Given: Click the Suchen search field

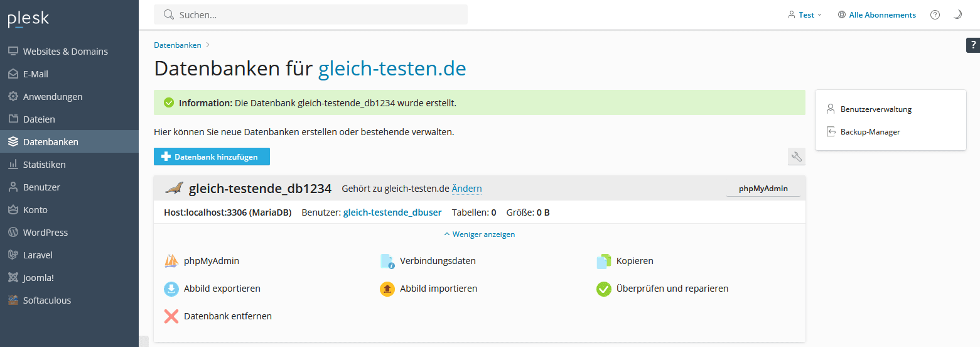Looking at the screenshot, I should click(x=311, y=15).
